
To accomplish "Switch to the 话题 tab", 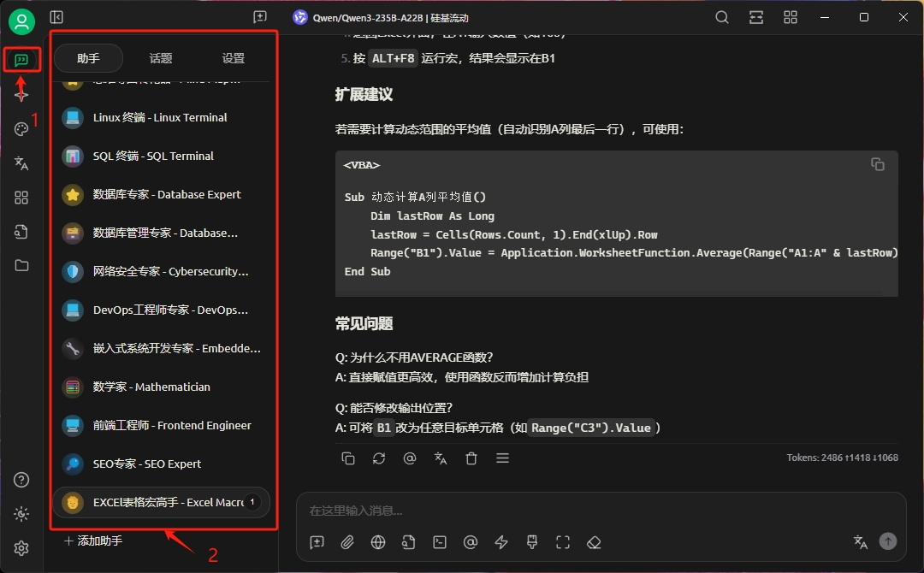I will [x=161, y=58].
